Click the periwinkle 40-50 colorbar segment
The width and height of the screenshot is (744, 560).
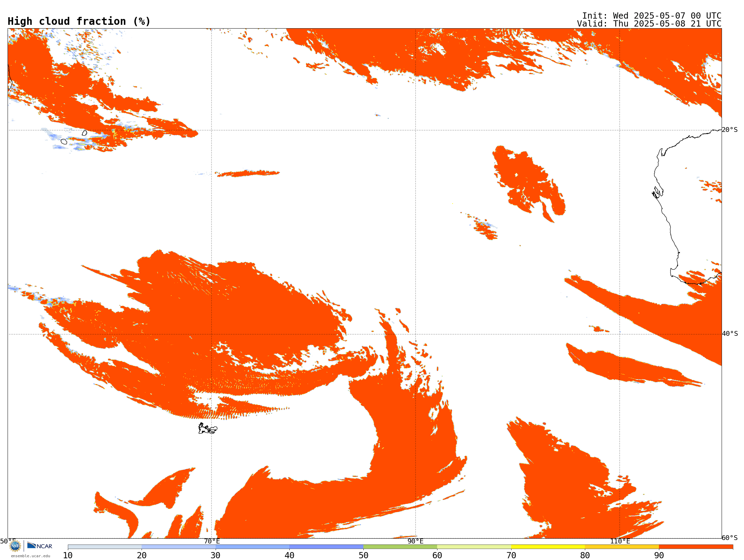click(x=326, y=547)
